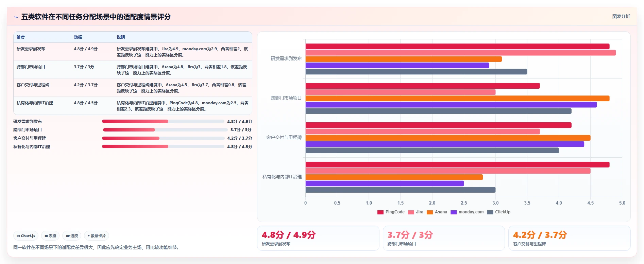The width and height of the screenshot is (644, 264).
Task: Click the Asana bar in 客户交付与里程碑 group
Action: 448,138
